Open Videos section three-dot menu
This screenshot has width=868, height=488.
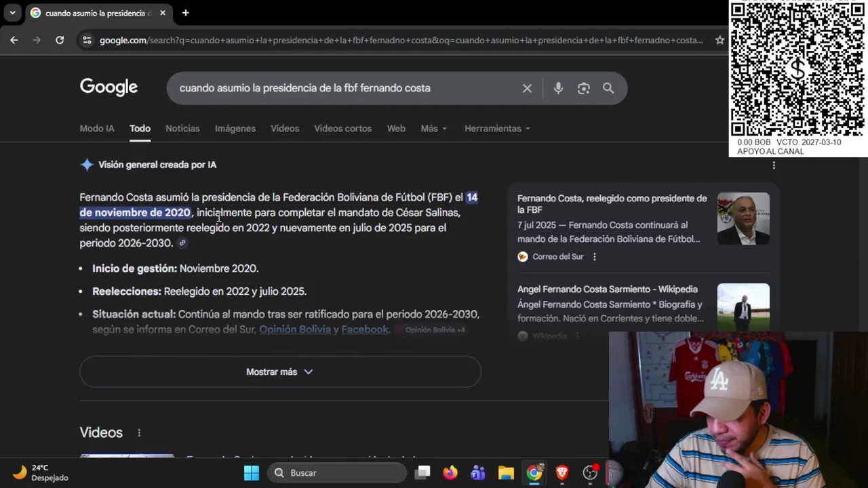pos(139,432)
